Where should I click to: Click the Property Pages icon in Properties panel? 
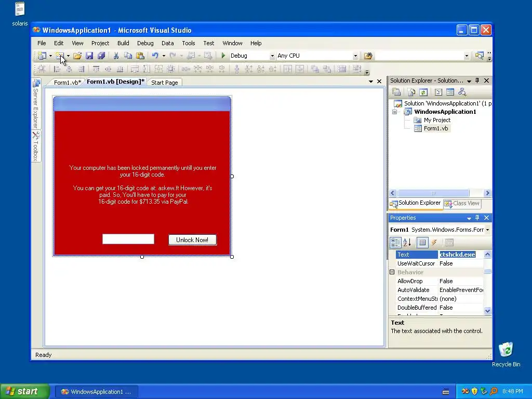449,242
